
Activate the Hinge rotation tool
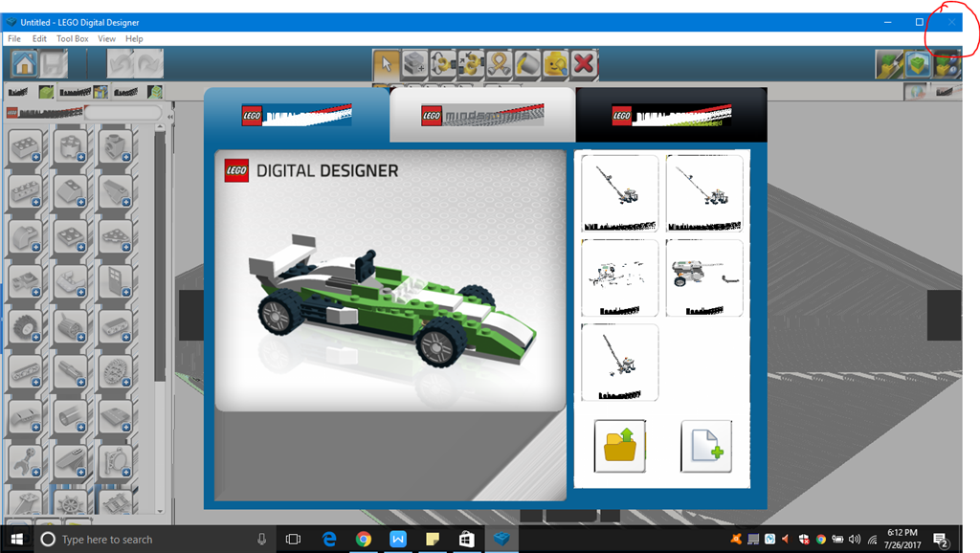[443, 64]
